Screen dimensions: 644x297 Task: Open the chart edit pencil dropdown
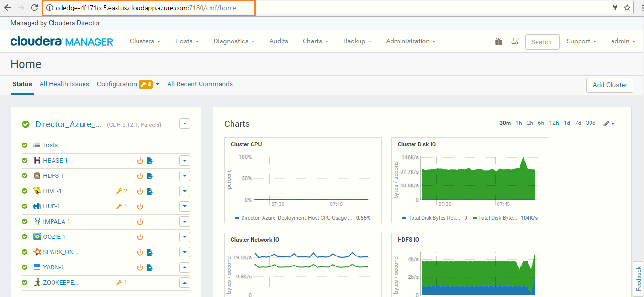(x=609, y=123)
